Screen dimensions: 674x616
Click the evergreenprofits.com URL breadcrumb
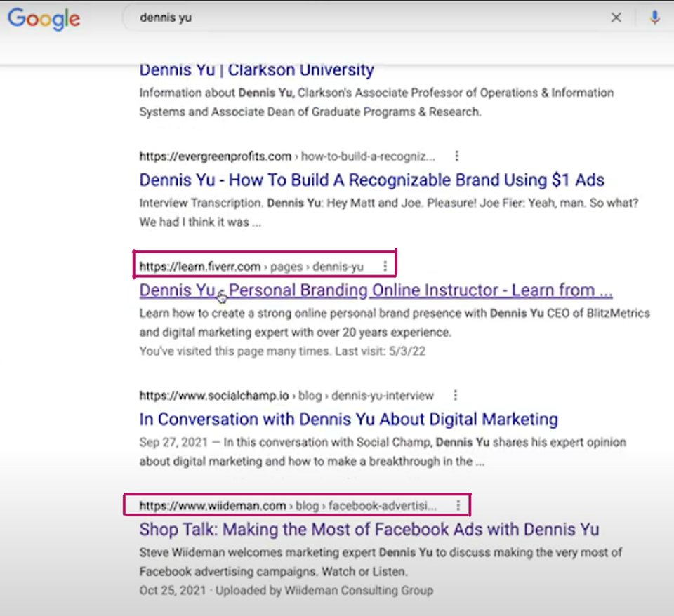coord(287,156)
